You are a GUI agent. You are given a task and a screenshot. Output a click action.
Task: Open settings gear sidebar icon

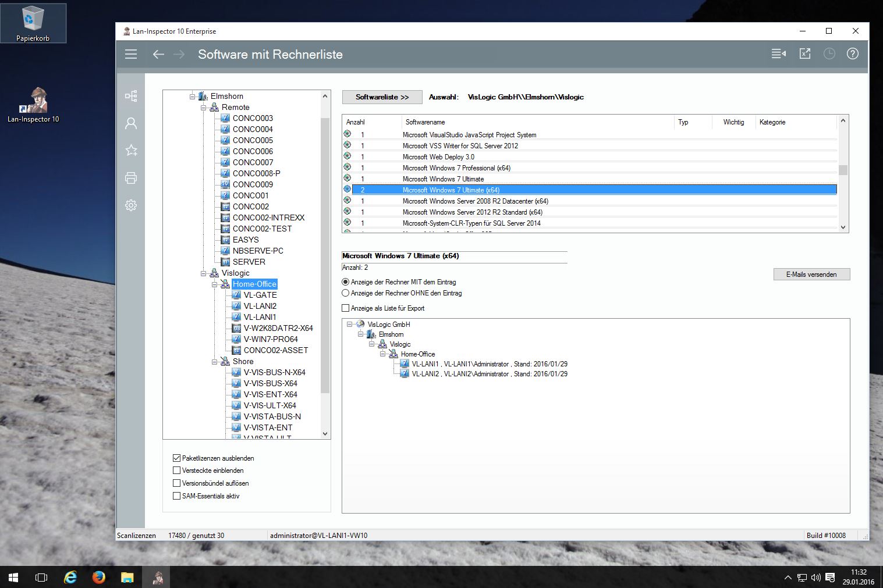131,205
